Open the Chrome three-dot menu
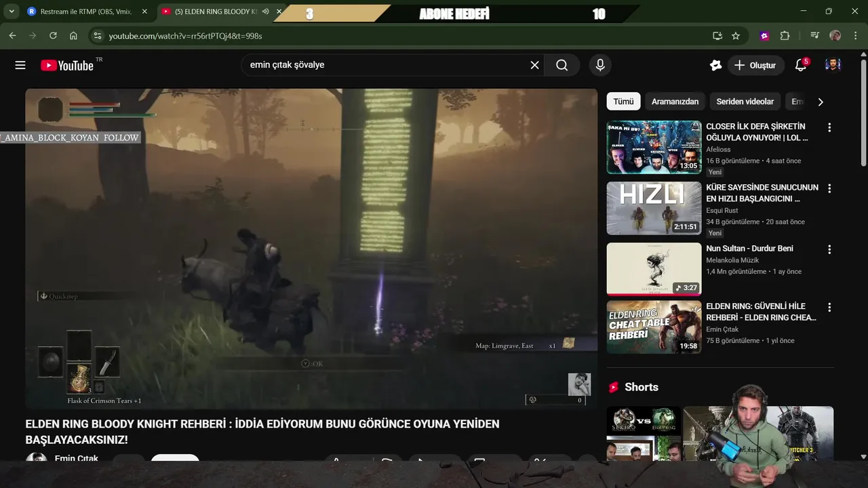Viewport: 868px width, 488px height. [855, 35]
